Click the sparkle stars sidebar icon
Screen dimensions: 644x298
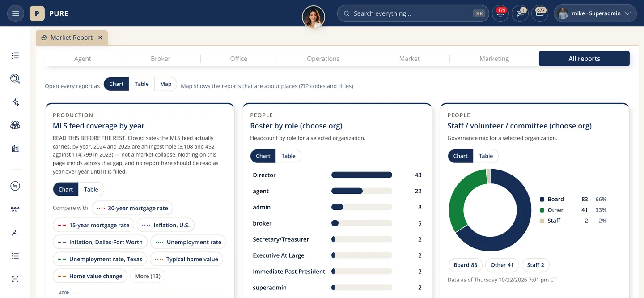click(x=15, y=102)
